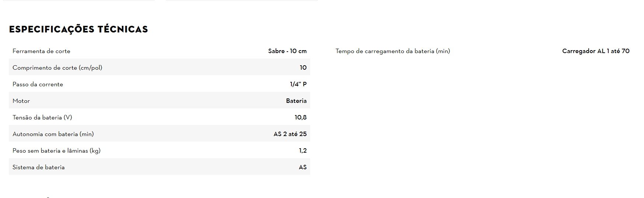Select the battery system value 'AS'

(x=302, y=167)
